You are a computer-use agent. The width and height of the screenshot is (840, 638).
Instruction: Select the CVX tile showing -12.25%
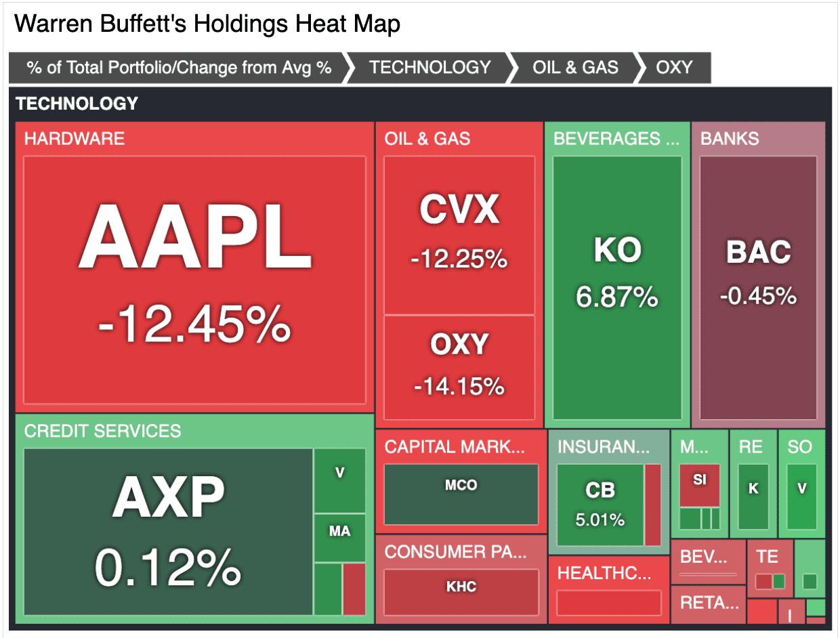(459, 235)
